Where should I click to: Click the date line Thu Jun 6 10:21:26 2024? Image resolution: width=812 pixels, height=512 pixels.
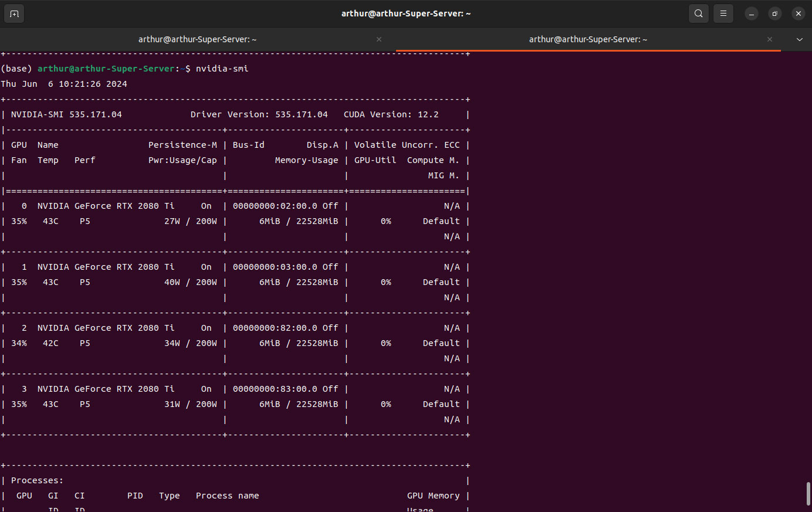pyautogui.click(x=64, y=84)
